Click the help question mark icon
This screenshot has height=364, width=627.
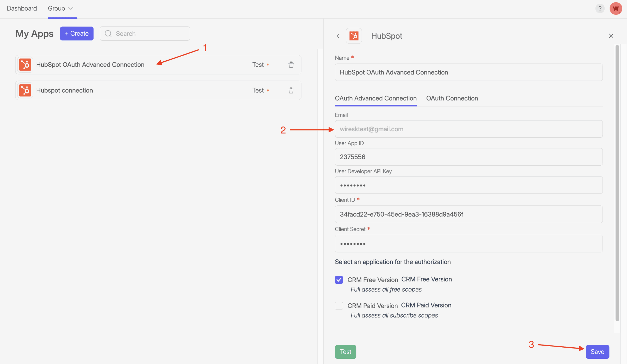pos(600,9)
